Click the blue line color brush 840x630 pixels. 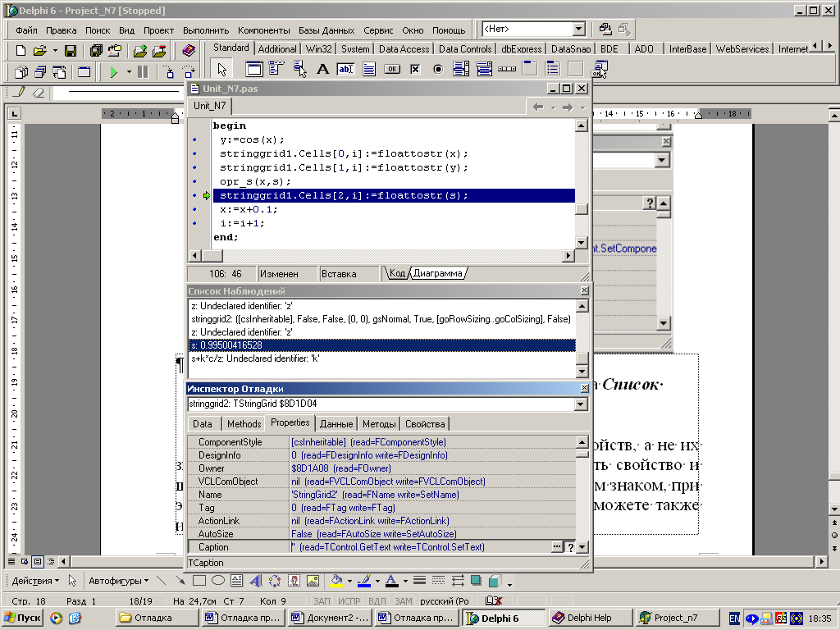click(364, 581)
